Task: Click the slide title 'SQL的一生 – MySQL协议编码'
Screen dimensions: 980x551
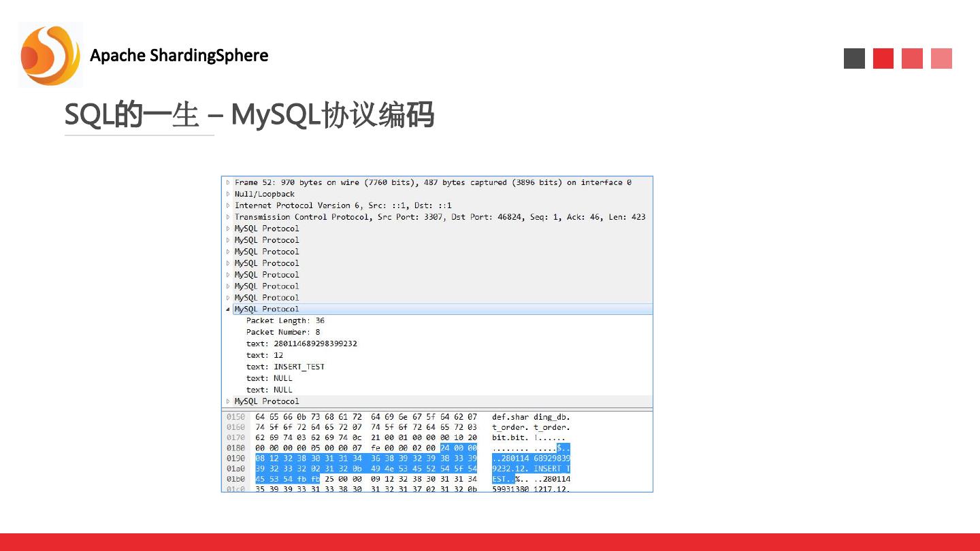Action: 249,116
